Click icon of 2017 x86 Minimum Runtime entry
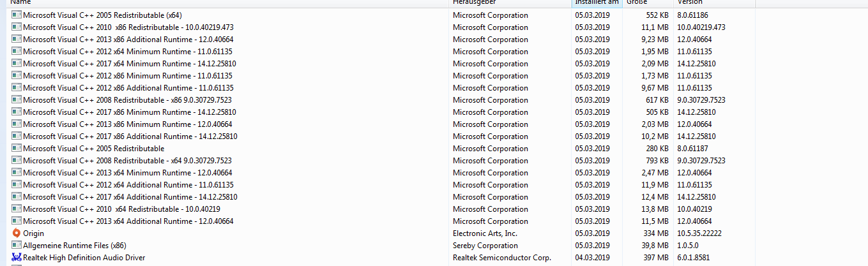This screenshot has height=266, width=868. [x=17, y=112]
